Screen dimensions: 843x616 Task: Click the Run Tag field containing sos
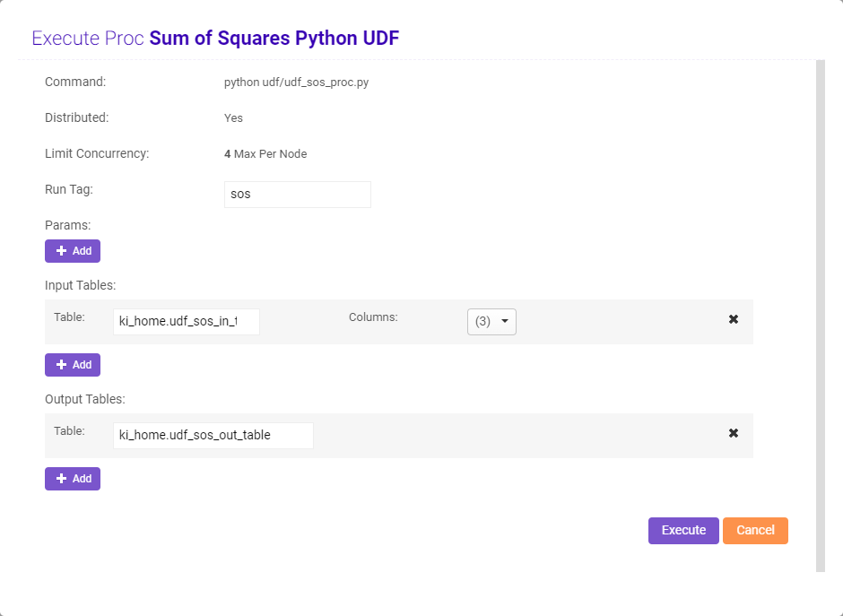(297, 194)
